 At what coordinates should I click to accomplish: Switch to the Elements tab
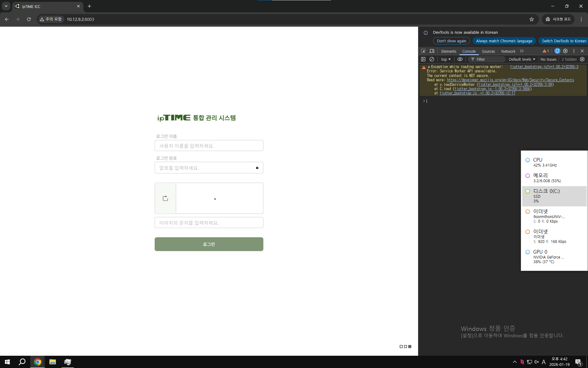(449, 51)
